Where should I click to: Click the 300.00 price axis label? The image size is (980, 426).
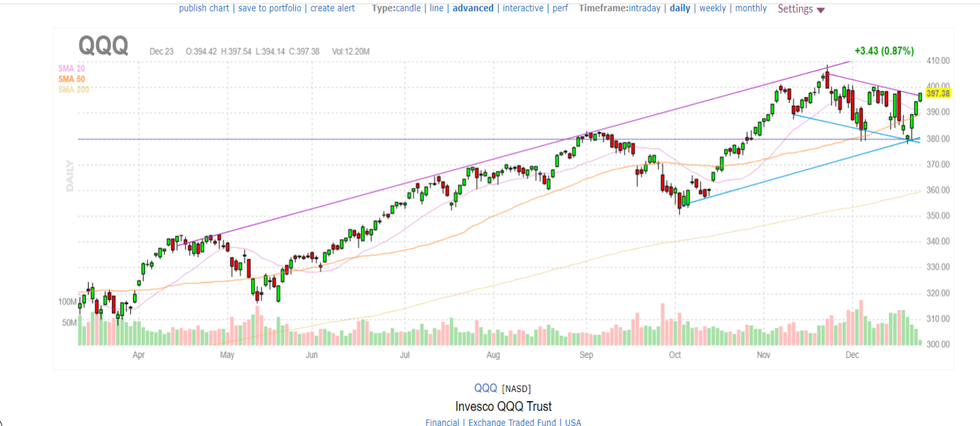tap(938, 344)
